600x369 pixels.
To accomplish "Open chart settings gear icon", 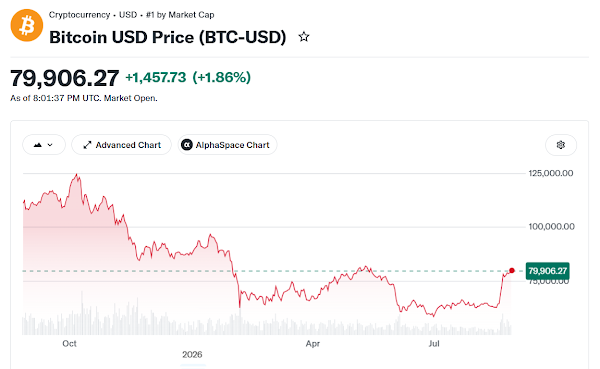I will click(561, 145).
